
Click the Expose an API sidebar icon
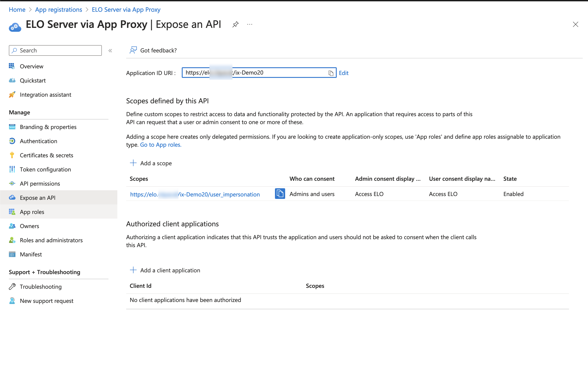pyautogui.click(x=12, y=198)
